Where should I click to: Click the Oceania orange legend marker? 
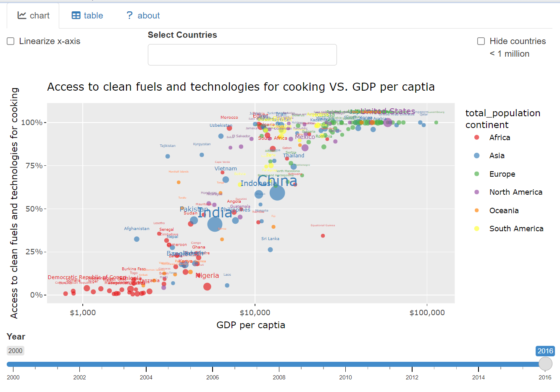click(476, 211)
